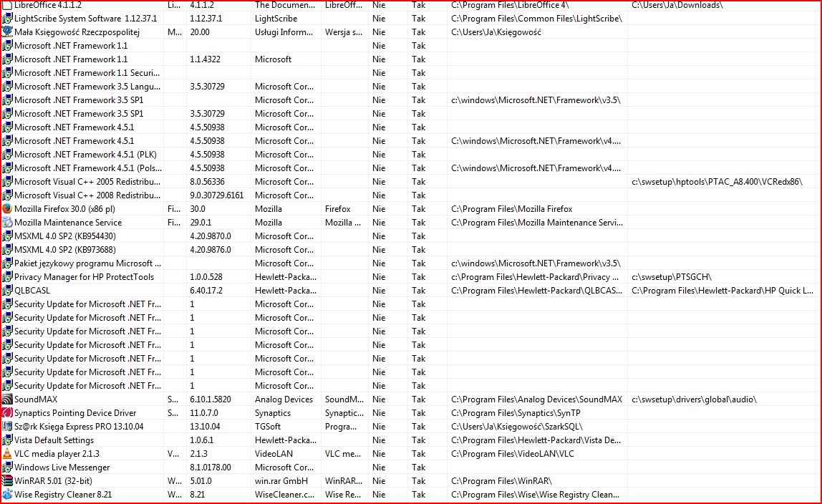
Task: Click path C:\Program Files\Analog Devices\SoundMAX
Action: [x=536, y=399]
